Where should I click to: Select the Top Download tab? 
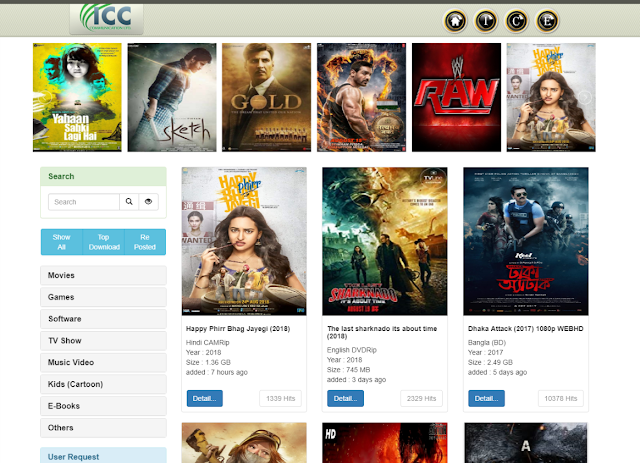(104, 242)
